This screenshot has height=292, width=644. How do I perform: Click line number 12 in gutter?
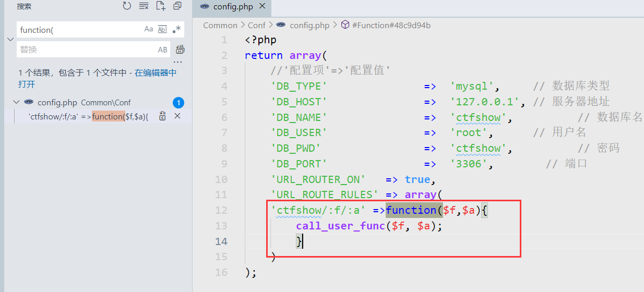tap(221, 210)
